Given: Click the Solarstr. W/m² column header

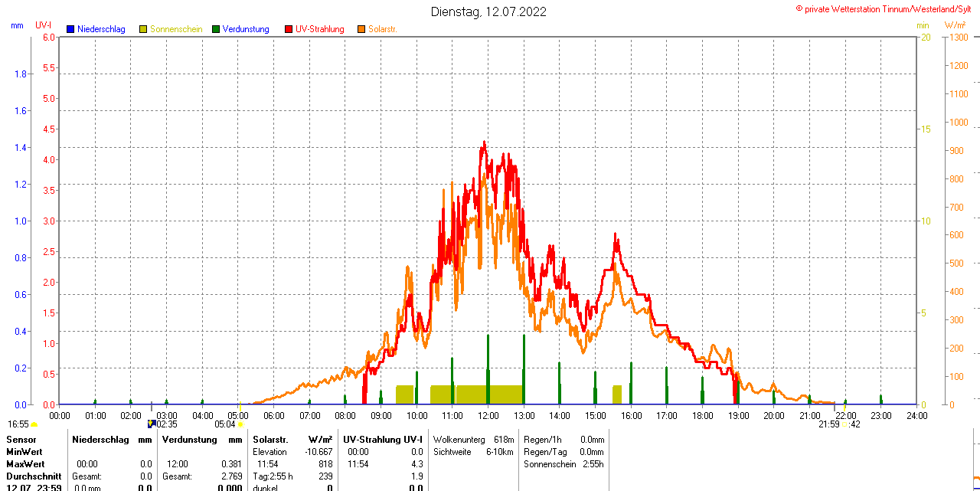Looking at the screenshot, I should coord(292,440).
